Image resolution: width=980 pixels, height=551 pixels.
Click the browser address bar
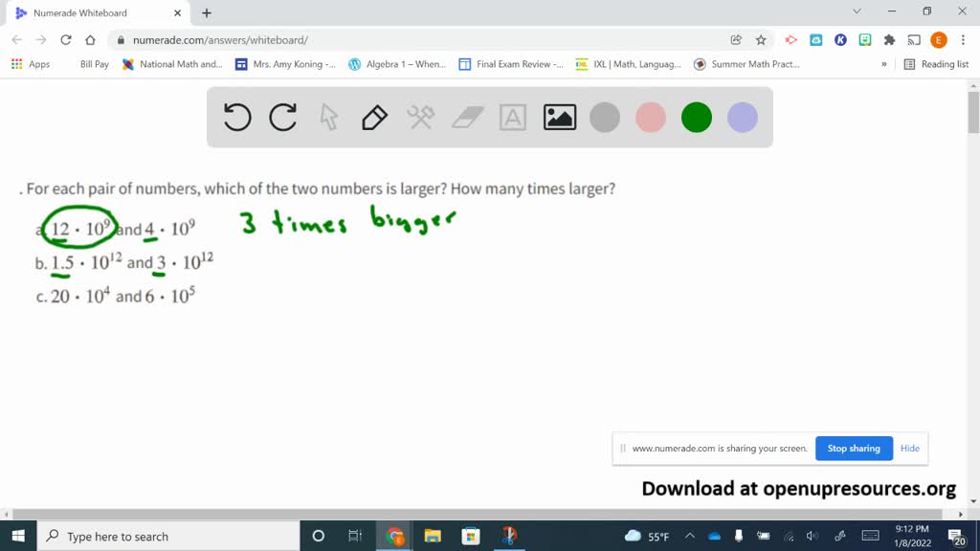(x=421, y=40)
